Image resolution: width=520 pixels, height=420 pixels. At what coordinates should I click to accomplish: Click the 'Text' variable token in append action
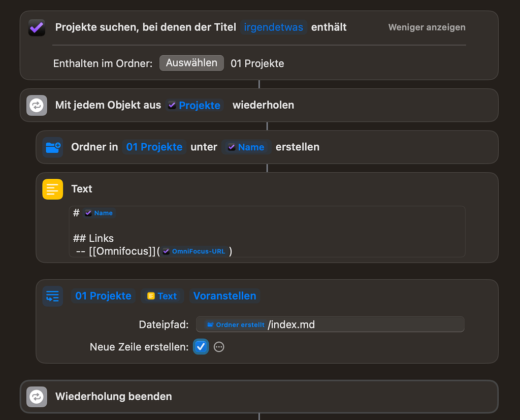click(x=162, y=296)
